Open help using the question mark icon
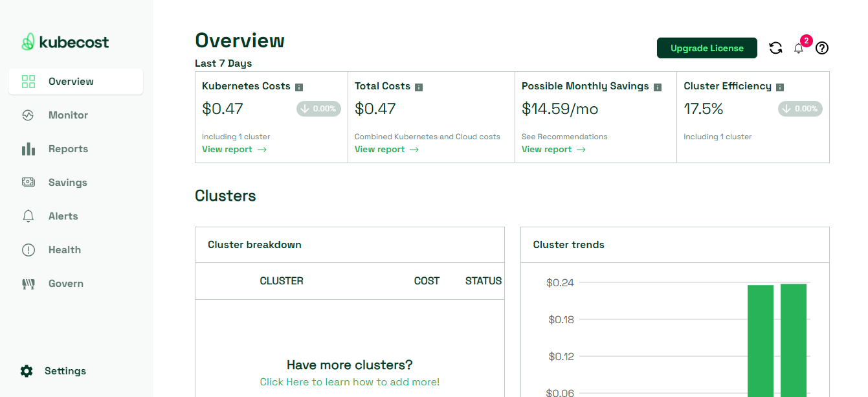This screenshot has height=397, width=868. coord(821,48)
